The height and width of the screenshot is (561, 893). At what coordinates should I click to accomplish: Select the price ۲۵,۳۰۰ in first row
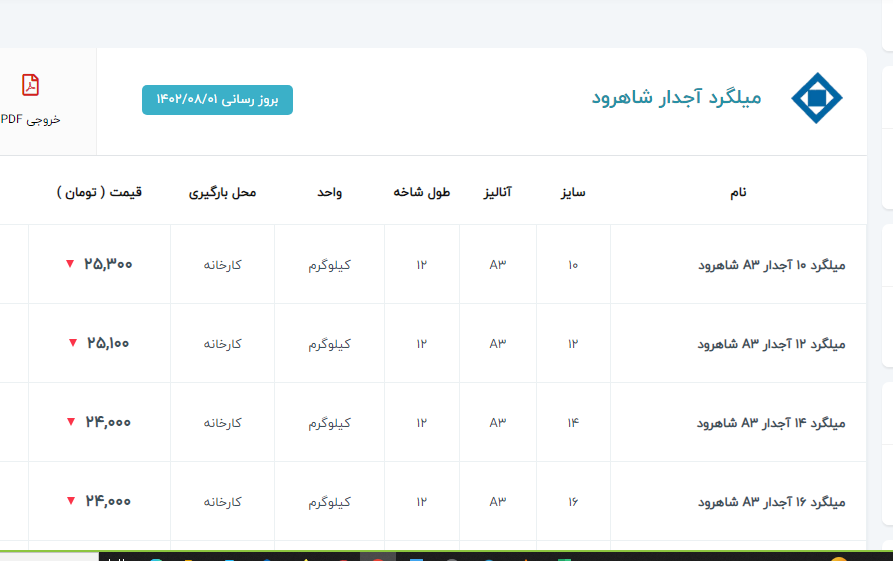(108, 264)
